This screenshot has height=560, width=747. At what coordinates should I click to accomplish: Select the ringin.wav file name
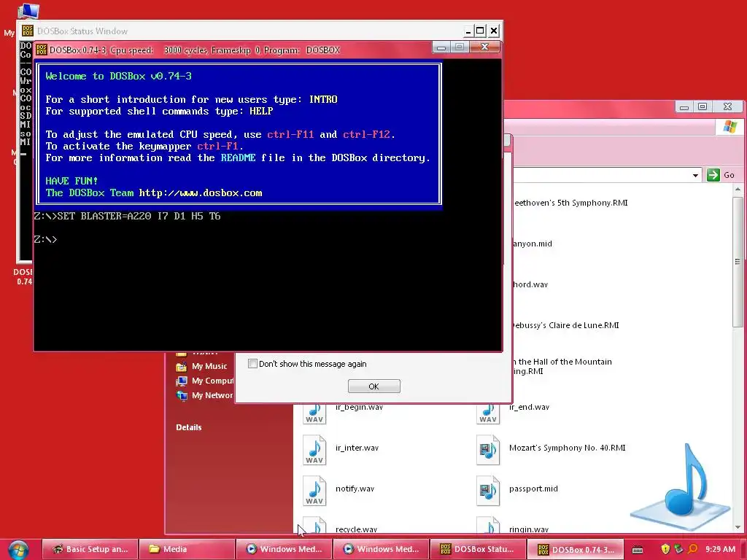pos(528,529)
